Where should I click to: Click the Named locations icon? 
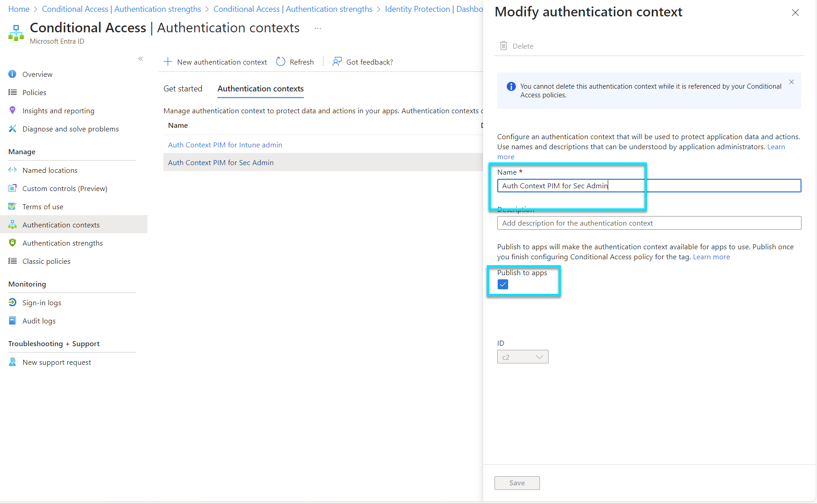(x=12, y=170)
